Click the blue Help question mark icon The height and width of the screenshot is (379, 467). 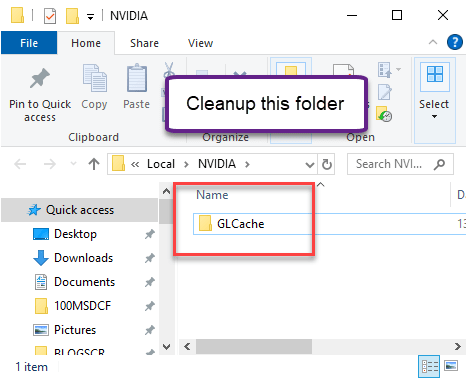coord(455,42)
